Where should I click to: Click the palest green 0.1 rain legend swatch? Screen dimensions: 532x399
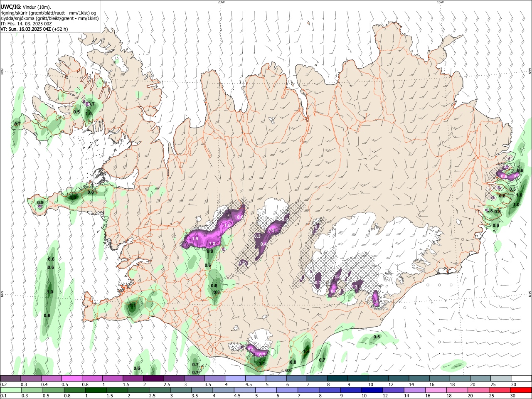coord(11,390)
